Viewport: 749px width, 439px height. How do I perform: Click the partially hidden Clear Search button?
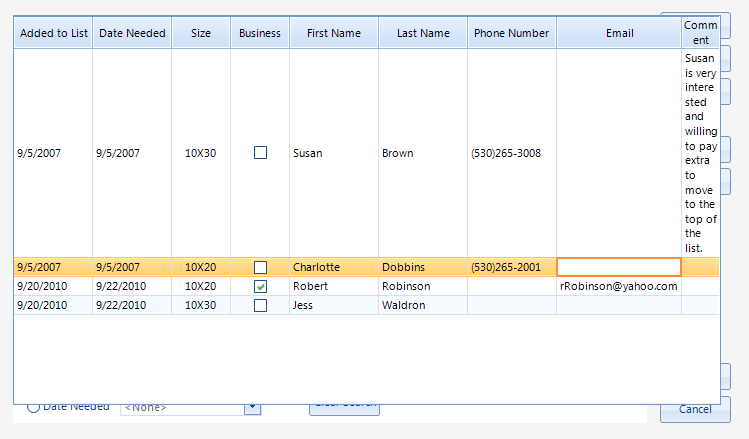point(344,407)
